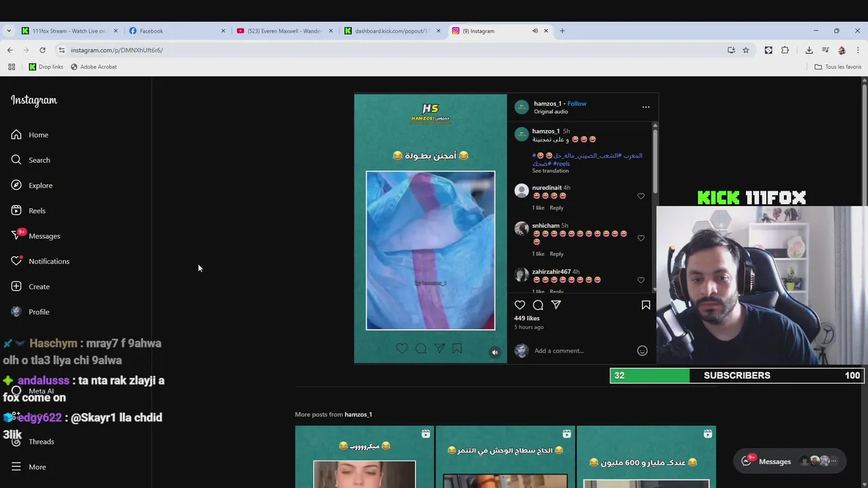Click See translation under caption
Image resolution: width=868 pixels, height=488 pixels.
[x=551, y=171]
